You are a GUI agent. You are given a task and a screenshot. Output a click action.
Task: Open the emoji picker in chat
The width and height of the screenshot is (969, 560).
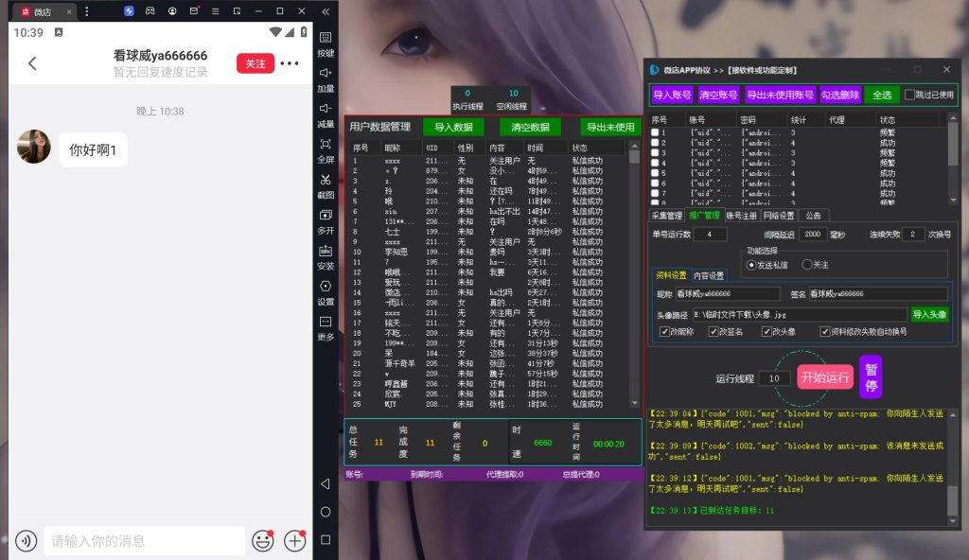pyautogui.click(x=263, y=541)
